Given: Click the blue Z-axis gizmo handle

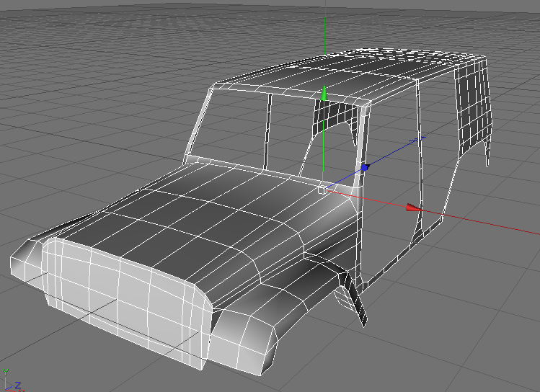Looking at the screenshot, I should 365,168.
